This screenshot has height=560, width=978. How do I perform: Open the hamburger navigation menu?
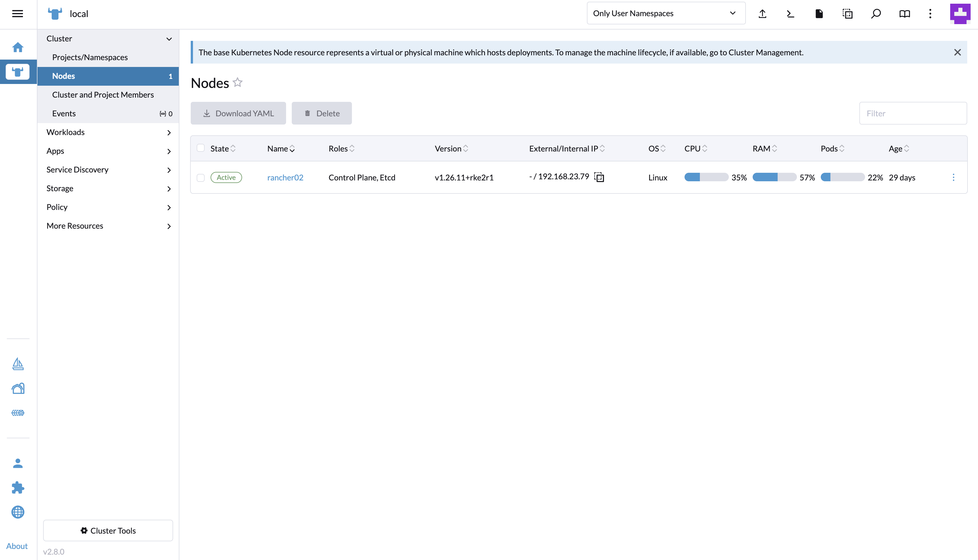click(x=18, y=14)
